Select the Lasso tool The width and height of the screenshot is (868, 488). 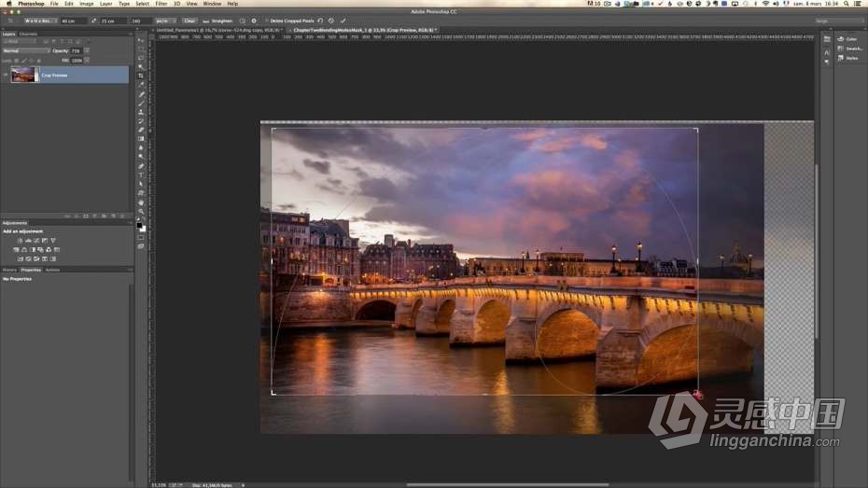(x=141, y=58)
